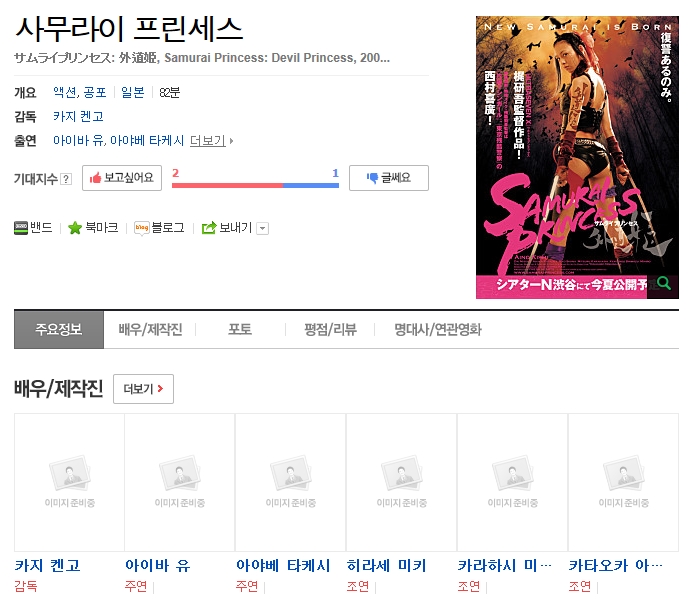The height and width of the screenshot is (609, 689).
Task: Switch to the 배우/제작진 tab
Action: (150, 330)
